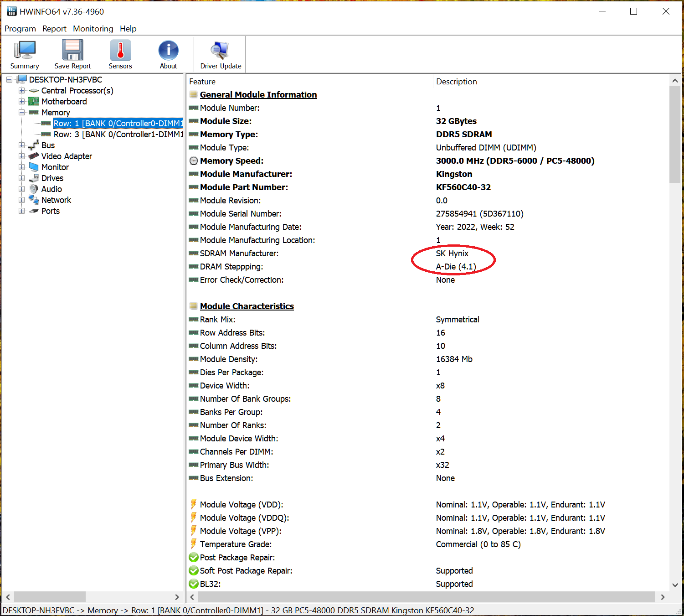Maximize the HWiNFO64 window
The height and width of the screenshot is (616, 684).
(x=633, y=11)
